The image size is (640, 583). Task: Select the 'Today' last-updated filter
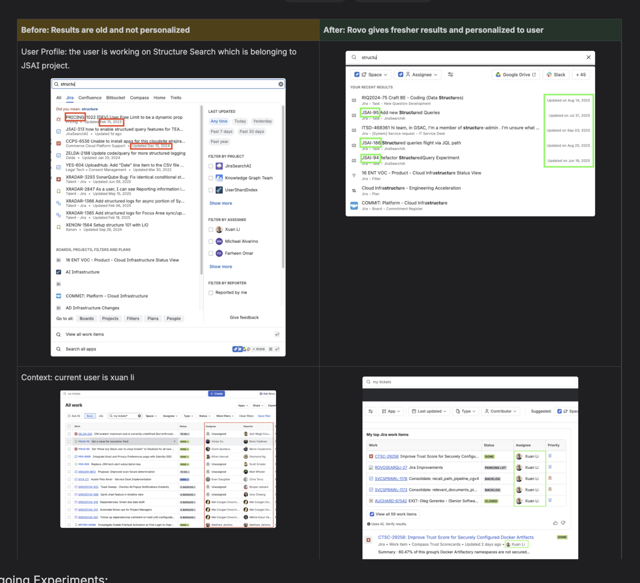240,121
